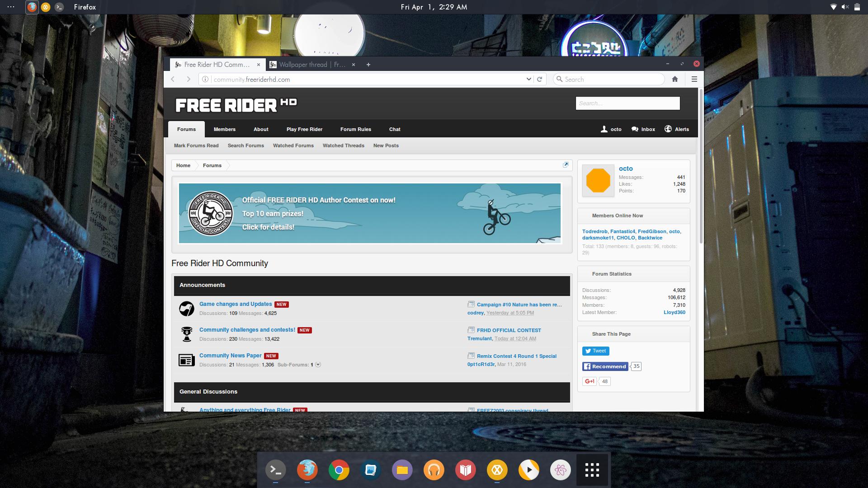Viewport: 868px width, 488px height.
Task: Select the Free Rider HD Community tab
Action: tap(217, 65)
